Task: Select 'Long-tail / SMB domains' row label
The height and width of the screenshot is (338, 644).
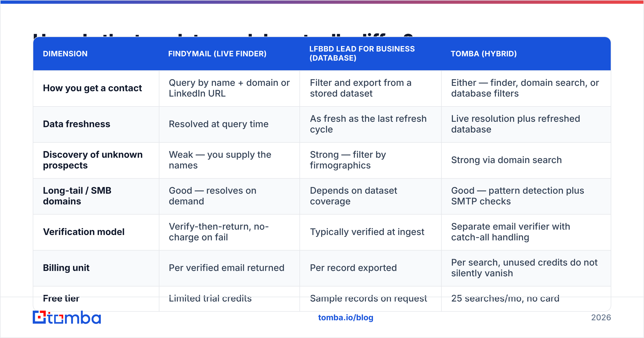Action: (x=77, y=196)
